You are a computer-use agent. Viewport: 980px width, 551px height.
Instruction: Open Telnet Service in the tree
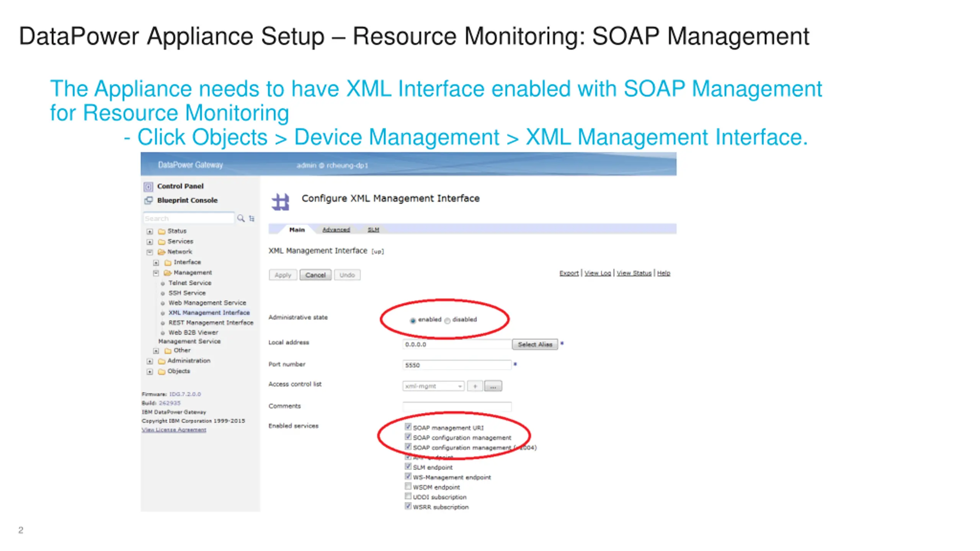pos(190,283)
